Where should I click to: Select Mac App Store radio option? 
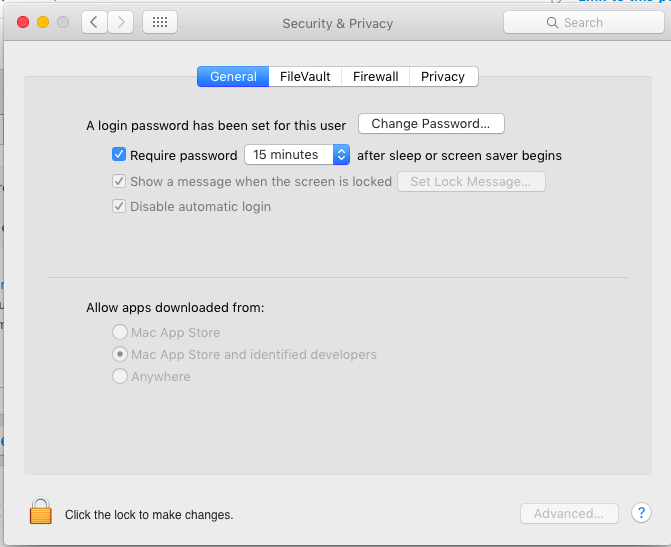[x=120, y=332]
